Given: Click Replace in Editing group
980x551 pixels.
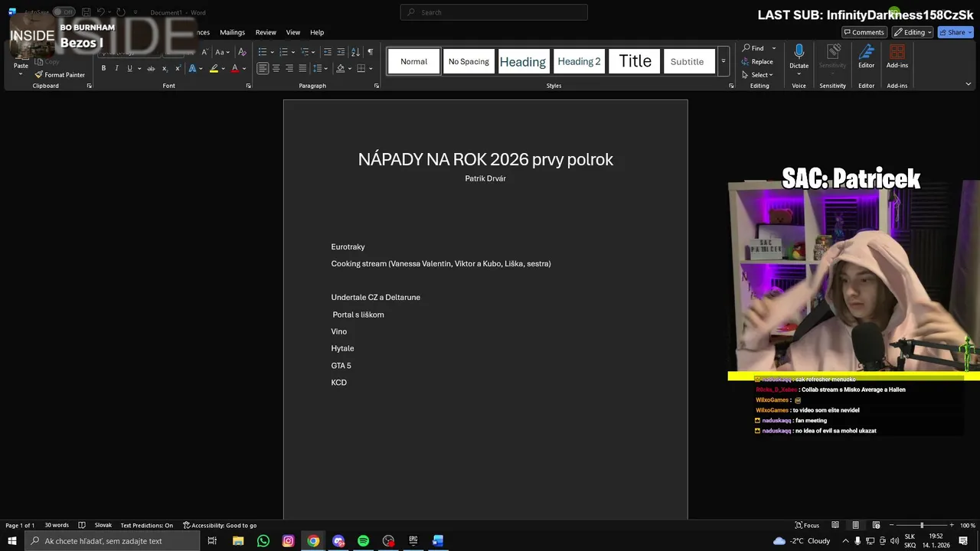Looking at the screenshot, I should pos(757,61).
